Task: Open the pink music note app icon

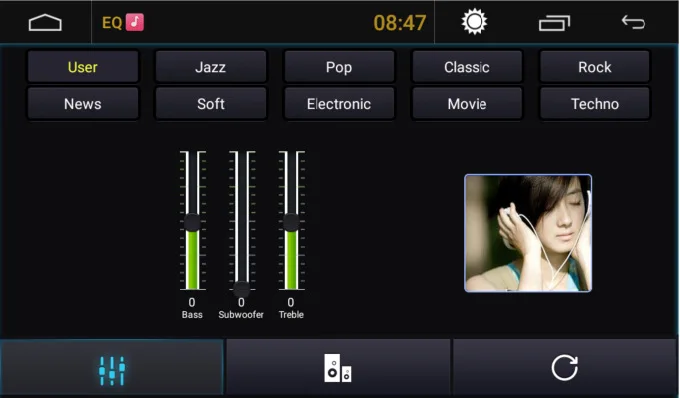Action: (135, 22)
